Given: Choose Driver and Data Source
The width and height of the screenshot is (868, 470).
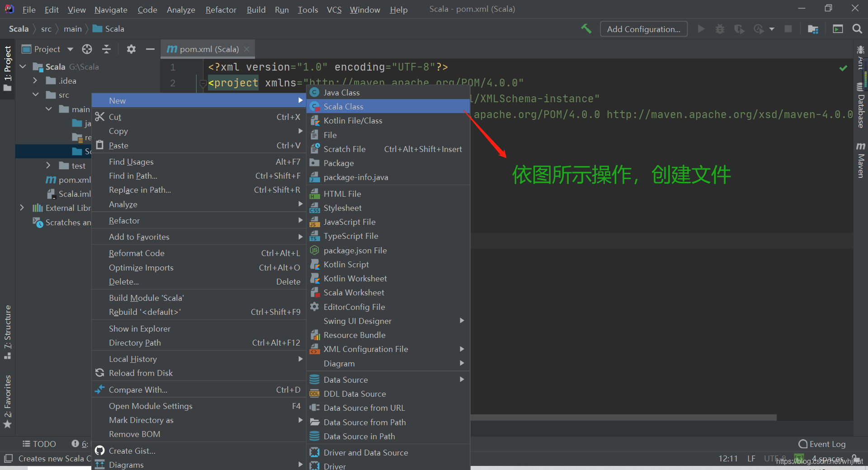Looking at the screenshot, I should click(x=388, y=452).
